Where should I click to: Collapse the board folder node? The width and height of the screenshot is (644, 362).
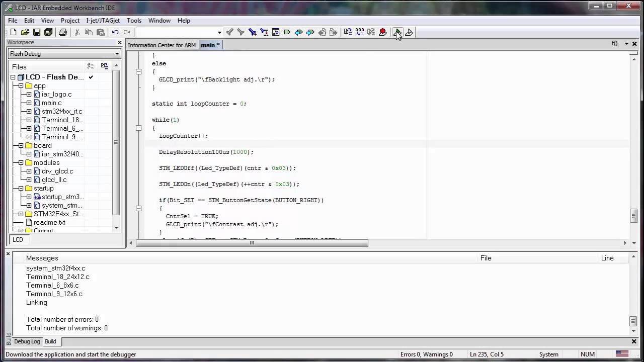pos(21,146)
